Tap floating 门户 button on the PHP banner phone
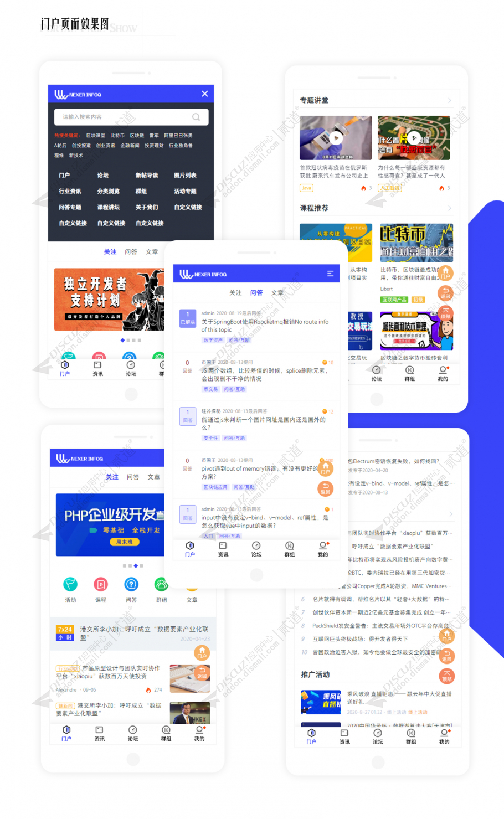This screenshot has height=819, width=504. pyautogui.click(x=202, y=652)
